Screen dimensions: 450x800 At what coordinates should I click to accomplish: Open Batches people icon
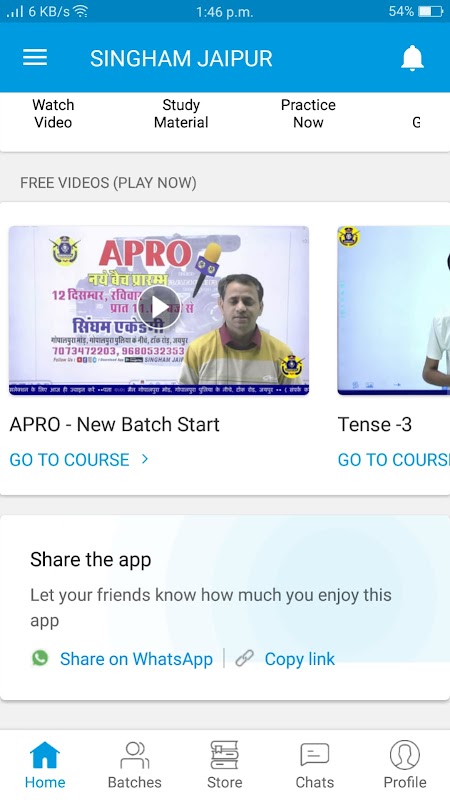pyautogui.click(x=135, y=755)
